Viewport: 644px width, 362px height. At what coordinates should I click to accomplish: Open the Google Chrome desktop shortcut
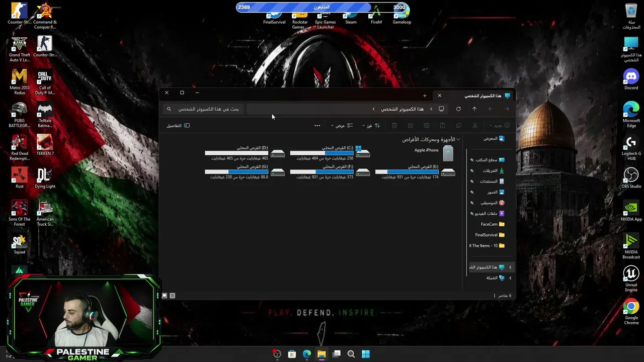631,312
